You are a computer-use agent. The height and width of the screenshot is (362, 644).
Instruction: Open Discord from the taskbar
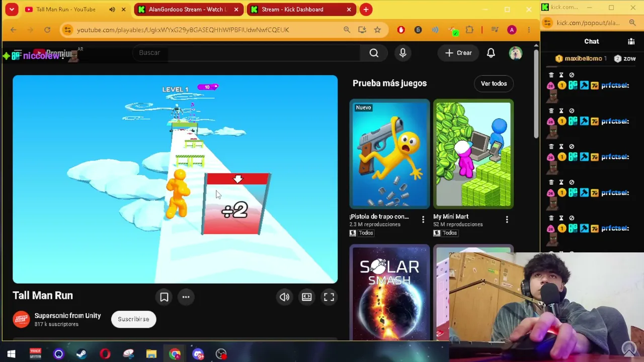[198, 354]
